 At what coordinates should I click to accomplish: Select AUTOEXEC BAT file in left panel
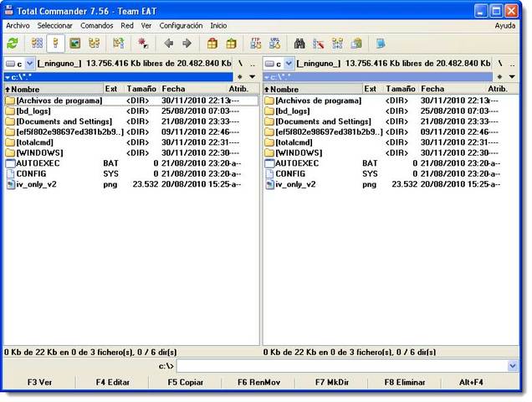pyautogui.click(x=131, y=163)
